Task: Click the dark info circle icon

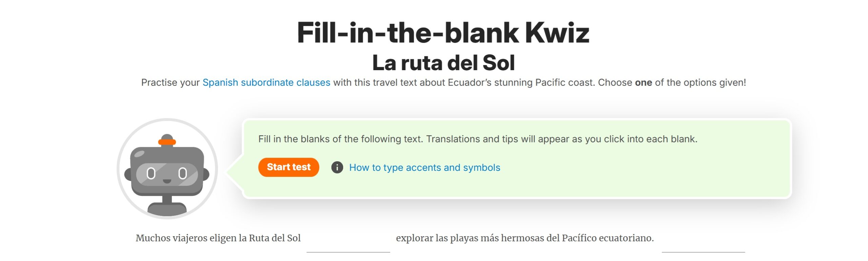Action: (x=337, y=167)
